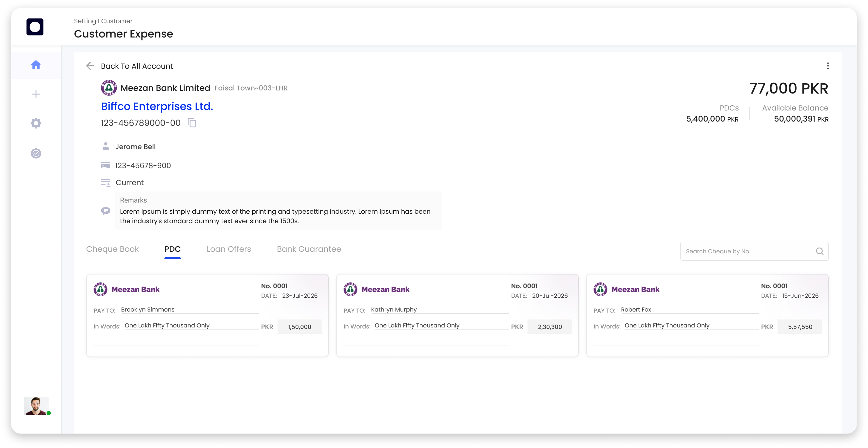Select payee name Brooklyn Simmons
Screen dimensions: 868x448
148,309
